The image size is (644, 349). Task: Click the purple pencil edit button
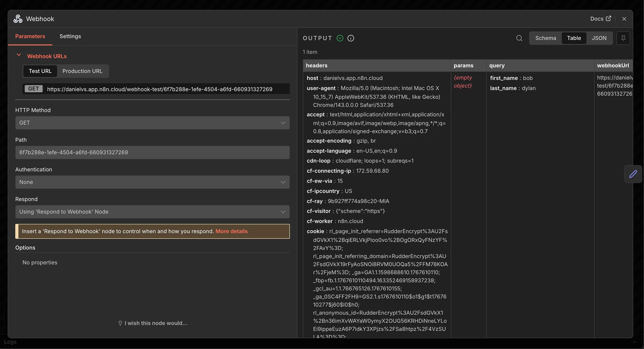tap(633, 174)
